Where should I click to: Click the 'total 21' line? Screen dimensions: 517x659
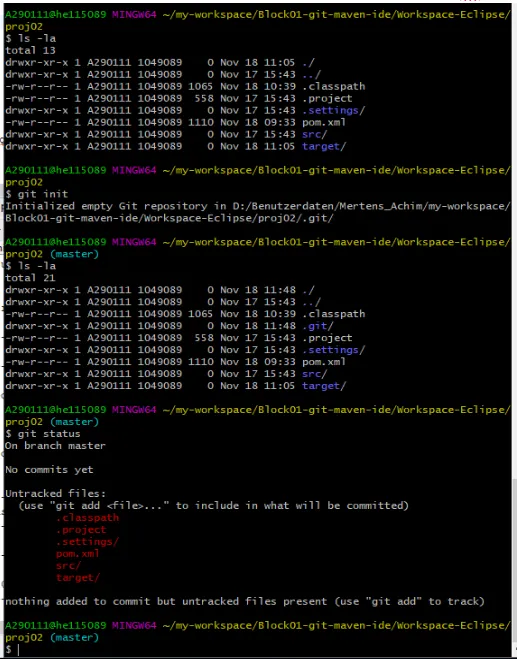(30, 278)
